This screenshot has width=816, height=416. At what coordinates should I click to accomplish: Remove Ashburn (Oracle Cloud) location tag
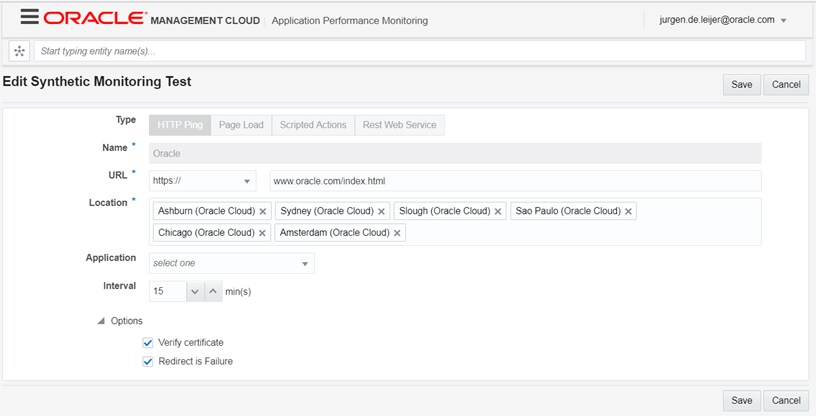tap(263, 212)
